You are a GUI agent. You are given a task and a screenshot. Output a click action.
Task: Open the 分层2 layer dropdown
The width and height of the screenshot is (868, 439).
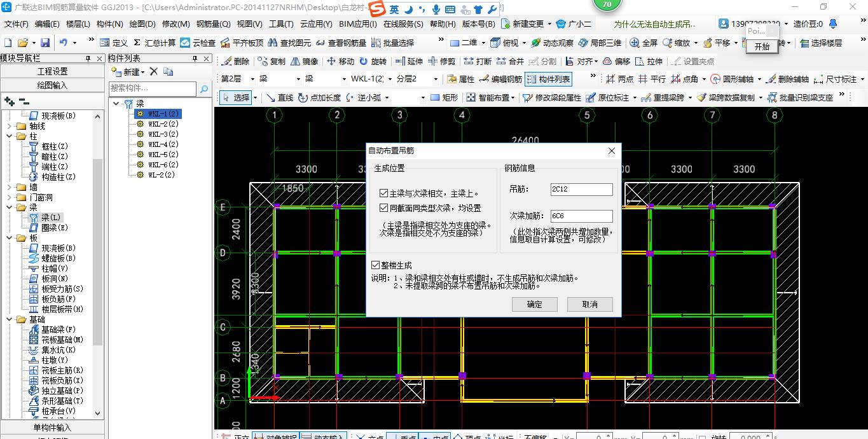coord(435,79)
